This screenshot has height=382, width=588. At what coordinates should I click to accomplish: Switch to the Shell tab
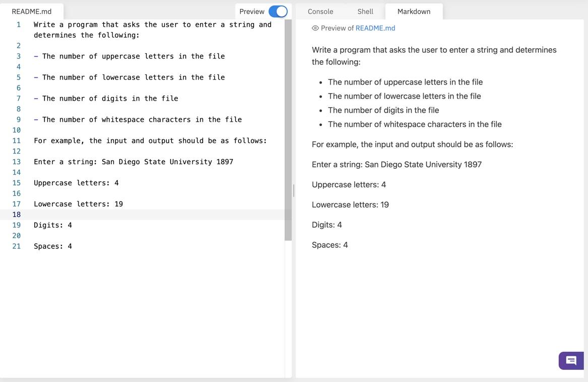click(x=365, y=11)
